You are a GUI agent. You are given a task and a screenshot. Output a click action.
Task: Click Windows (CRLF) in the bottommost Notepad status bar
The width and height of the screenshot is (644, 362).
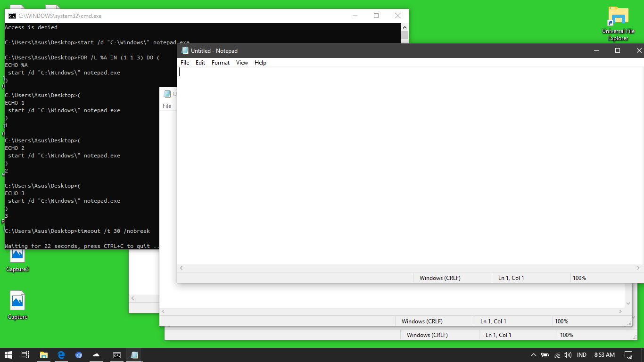coord(427,335)
